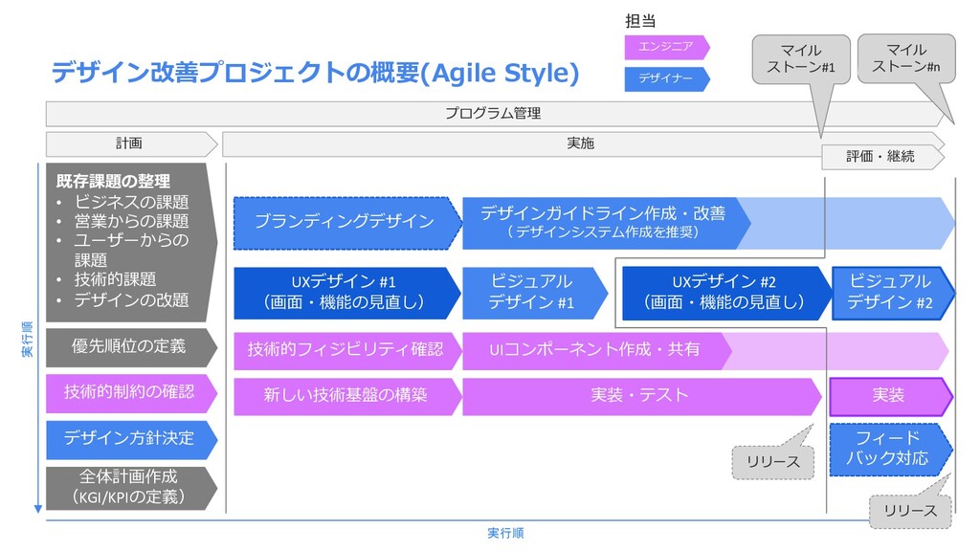
Task: Select デザインガイドライン作成・改善 arrow
Action: pos(606,223)
